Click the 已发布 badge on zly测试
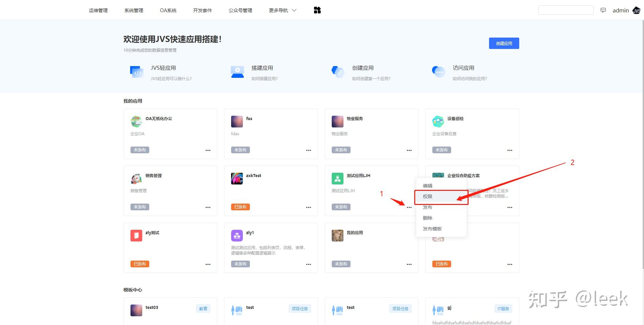 (140, 264)
